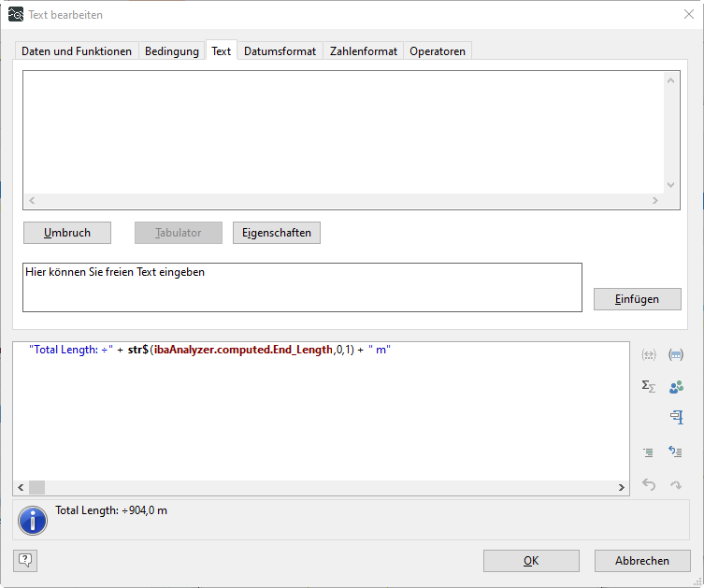Open the Operatoren tab

[438, 51]
